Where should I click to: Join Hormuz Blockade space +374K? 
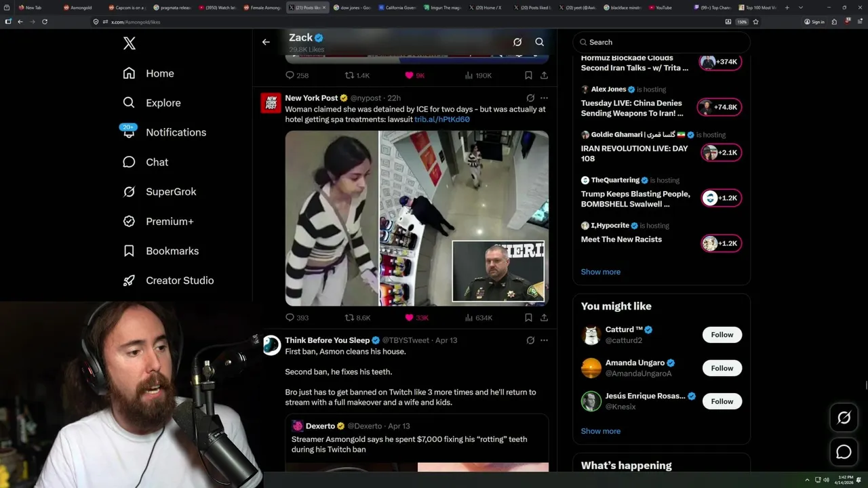click(719, 62)
